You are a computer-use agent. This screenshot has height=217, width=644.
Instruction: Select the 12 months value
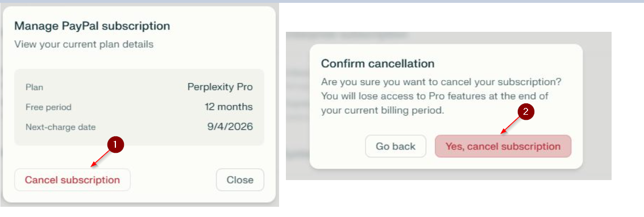pos(228,107)
